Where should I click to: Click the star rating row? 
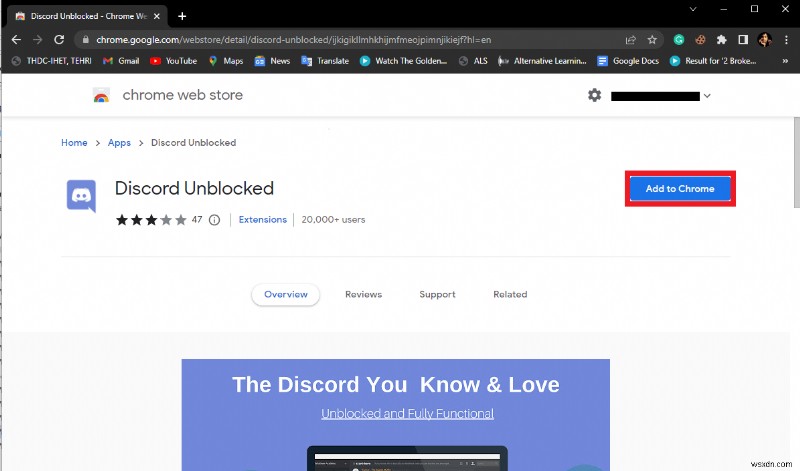pyautogui.click(x=151, y=220)
